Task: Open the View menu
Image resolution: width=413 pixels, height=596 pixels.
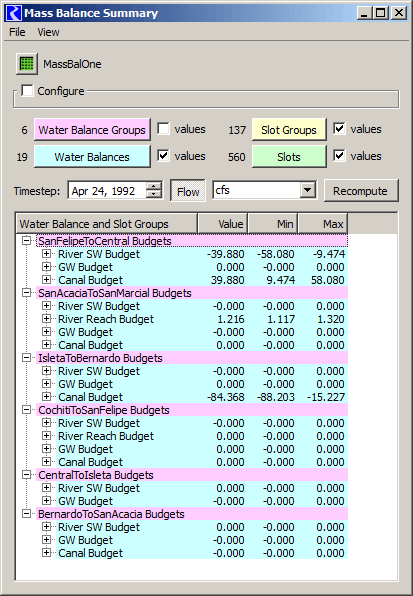Action: 48,32
